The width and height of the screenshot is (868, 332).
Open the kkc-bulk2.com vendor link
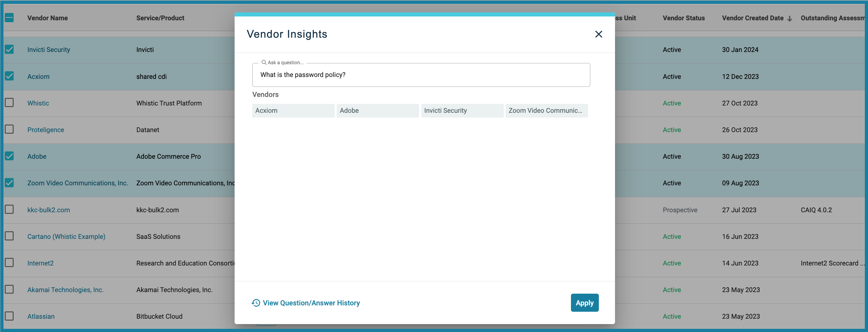(49, 210)
